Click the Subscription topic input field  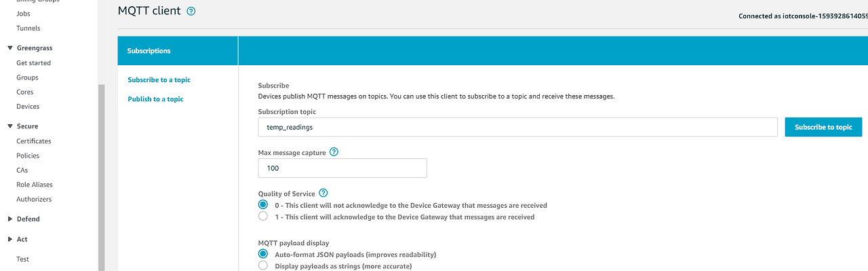coord(517,127)
